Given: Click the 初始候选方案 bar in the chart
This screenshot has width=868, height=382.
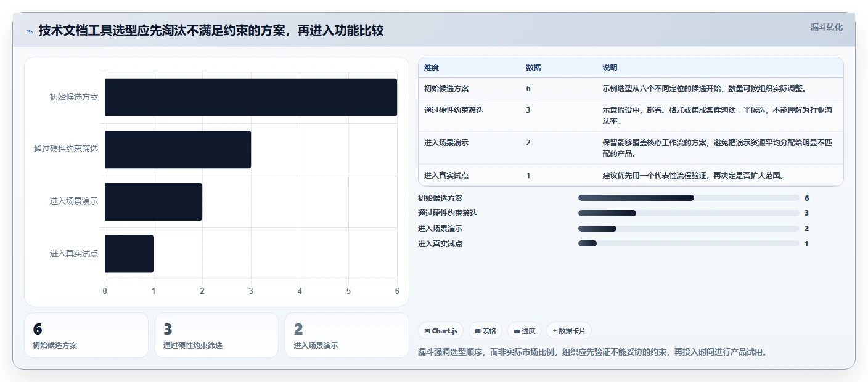Looking at the screenshot, I should pos(251,97).
